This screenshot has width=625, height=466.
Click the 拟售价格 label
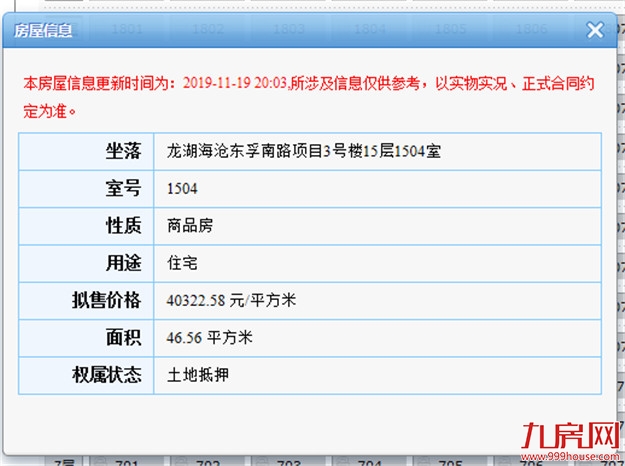point(106,300)
